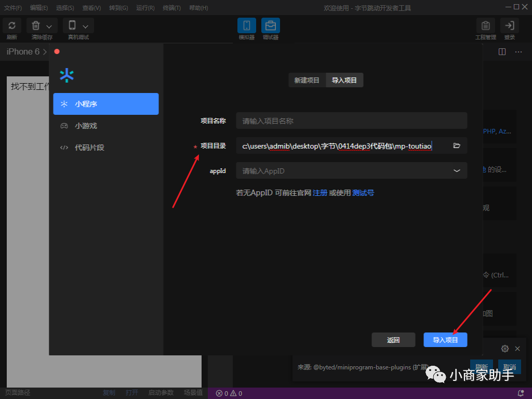Open the 帮助(H) menu
This screenshot has width=532, height=399.
coord(198,7)
